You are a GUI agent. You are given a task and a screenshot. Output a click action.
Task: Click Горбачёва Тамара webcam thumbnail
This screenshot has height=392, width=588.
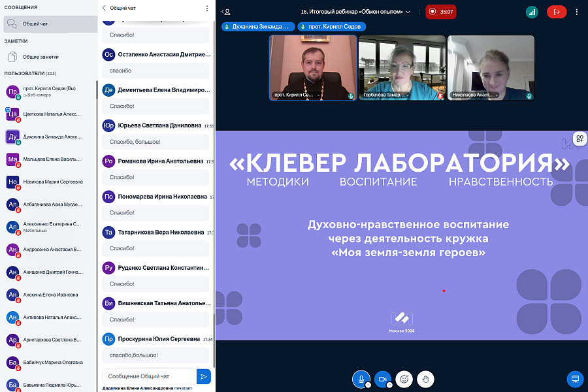click(402, 67)
